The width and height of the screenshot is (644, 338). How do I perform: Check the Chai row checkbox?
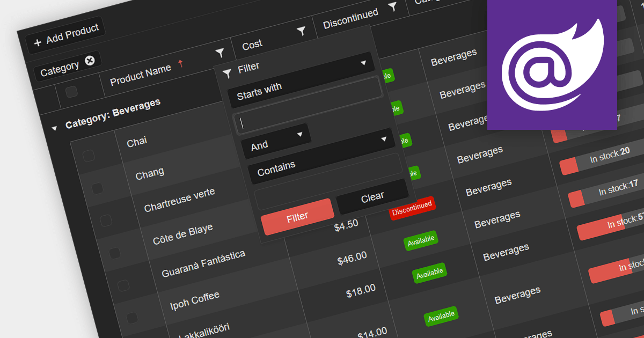point(89,156)
